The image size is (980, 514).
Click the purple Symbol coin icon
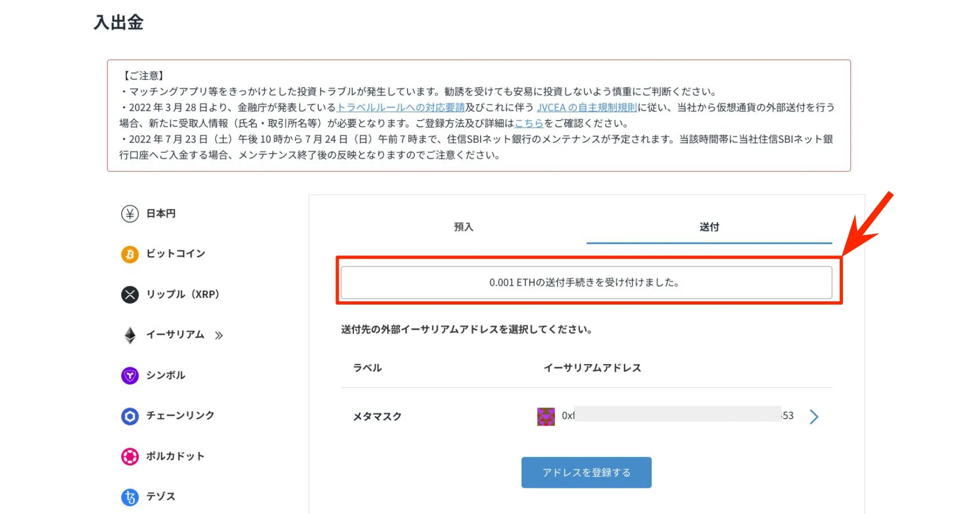(130, 376)
